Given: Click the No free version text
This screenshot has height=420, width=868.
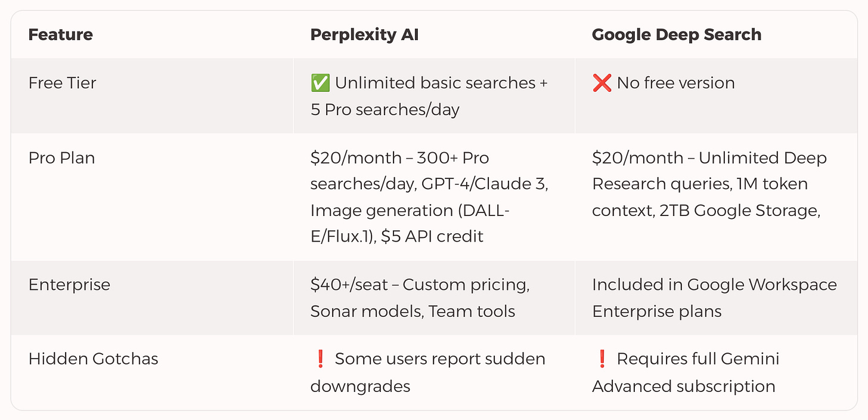Looking at the screenshot, I should (675, 83).
